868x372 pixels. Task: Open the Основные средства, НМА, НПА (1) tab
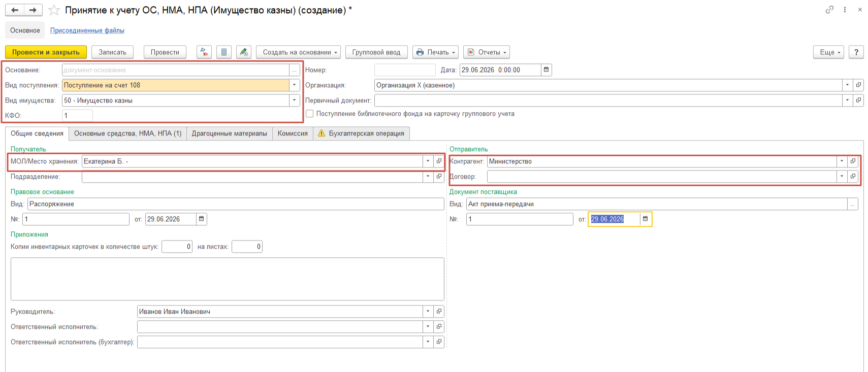point(128,133)
